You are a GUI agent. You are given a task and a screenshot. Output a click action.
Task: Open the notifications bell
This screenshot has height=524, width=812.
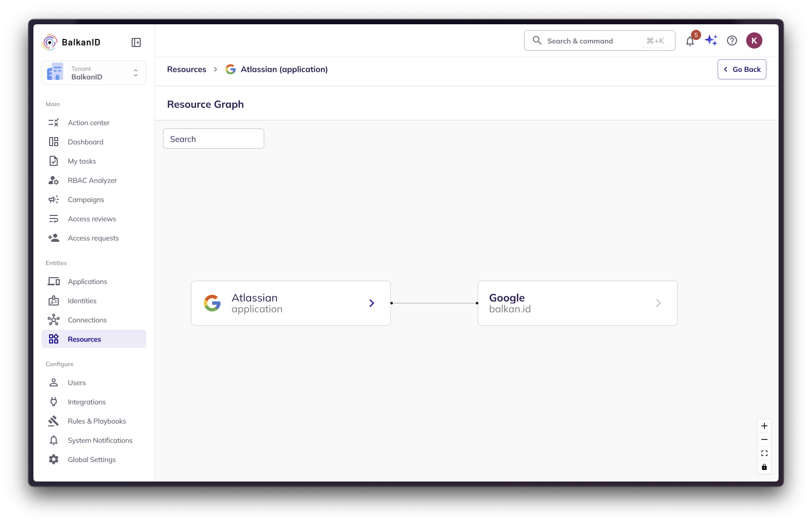point(690,41)
